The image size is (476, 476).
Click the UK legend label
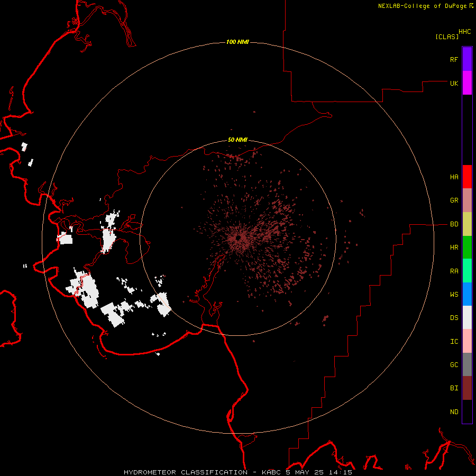(454, 83)
